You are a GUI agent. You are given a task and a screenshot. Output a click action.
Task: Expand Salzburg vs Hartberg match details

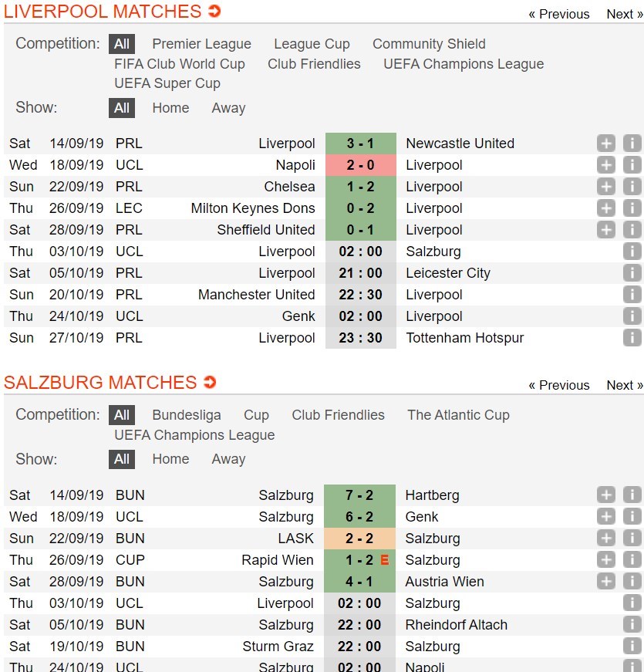coord(606,495)
